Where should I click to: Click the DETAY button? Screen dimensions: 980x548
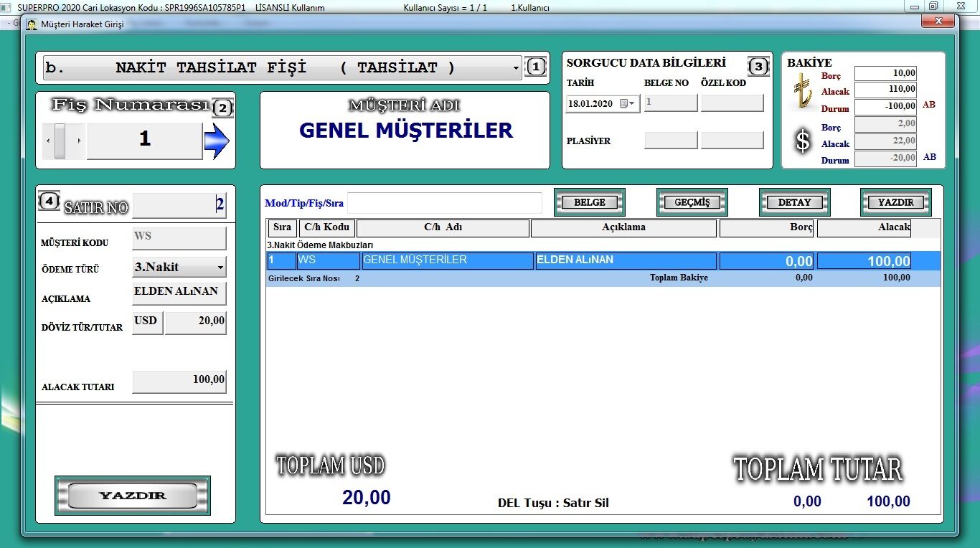[x=795, y=202]
